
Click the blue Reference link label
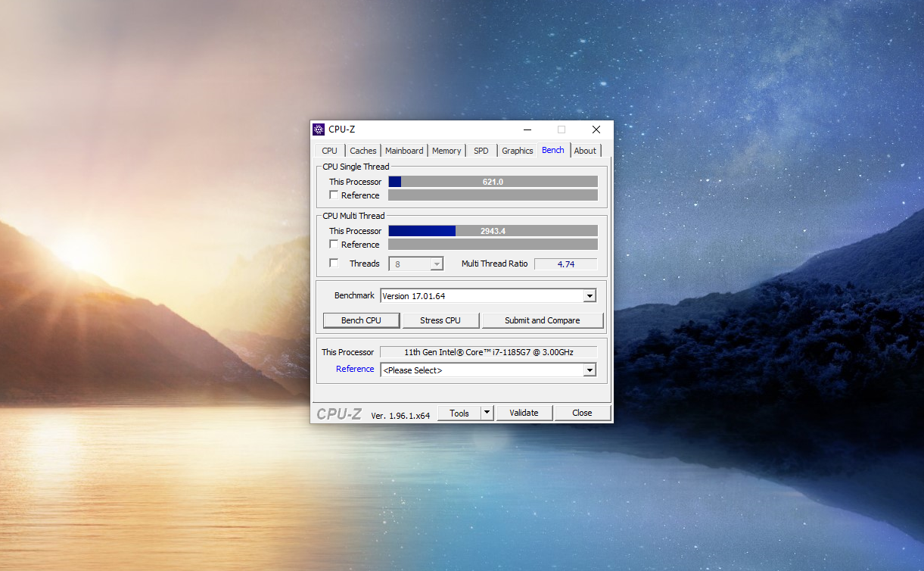pyautogui.click(x=355, y=369)
